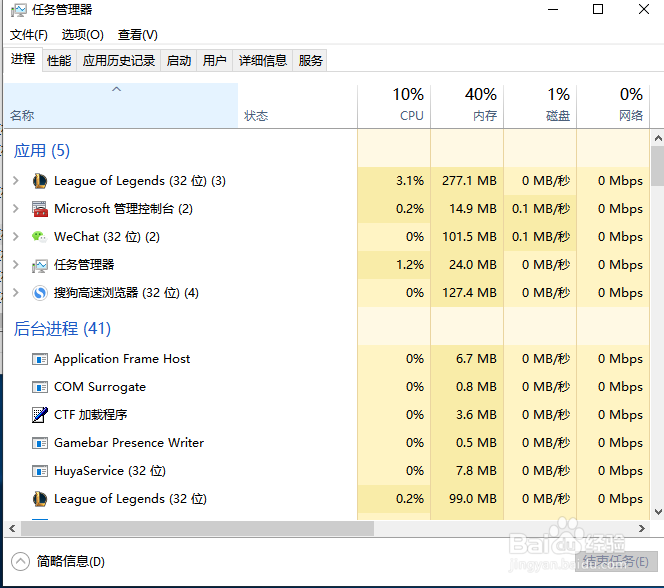Click the 101.5 MB memory cell

point(469,237)
